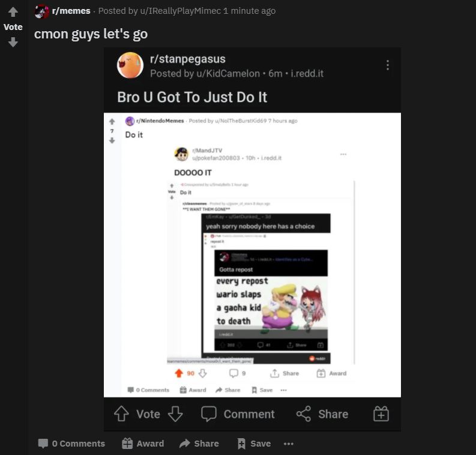Image resolution: width=476 pixels, height=455 pixels.
Task: Open the r/memes subreddit link
Action: coord(71,11)
